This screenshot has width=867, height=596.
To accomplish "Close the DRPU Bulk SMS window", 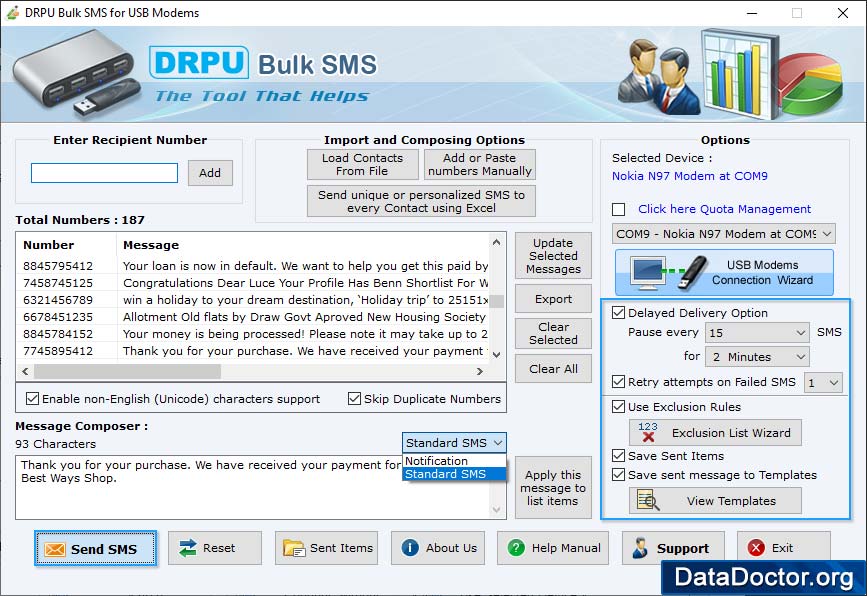I will 843,13.
